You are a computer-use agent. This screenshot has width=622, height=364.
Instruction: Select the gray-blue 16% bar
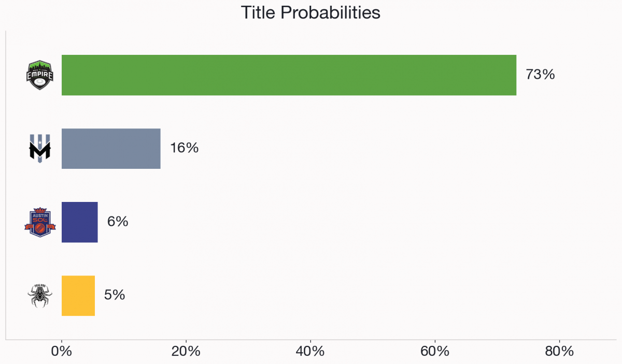pos(111,149)
